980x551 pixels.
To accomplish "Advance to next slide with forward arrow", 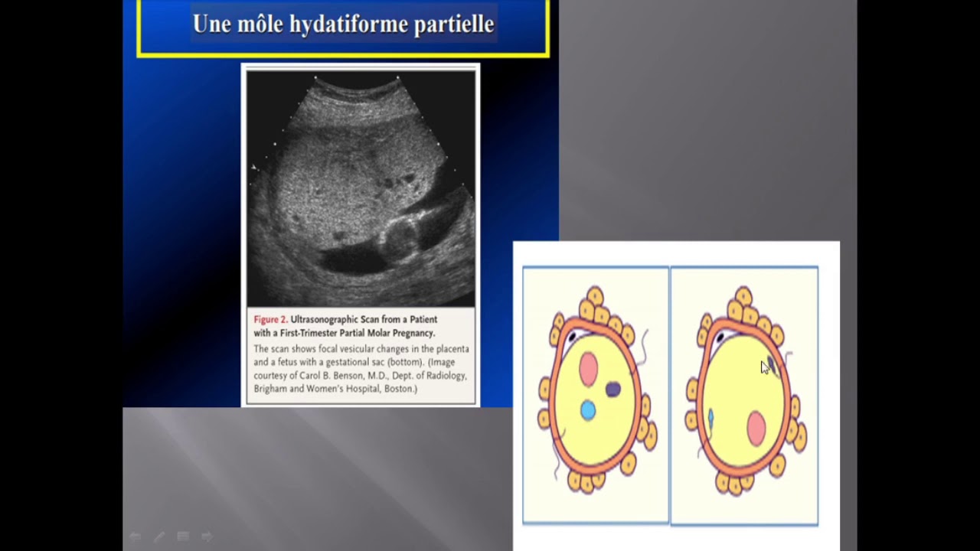I will pos(207,537).
